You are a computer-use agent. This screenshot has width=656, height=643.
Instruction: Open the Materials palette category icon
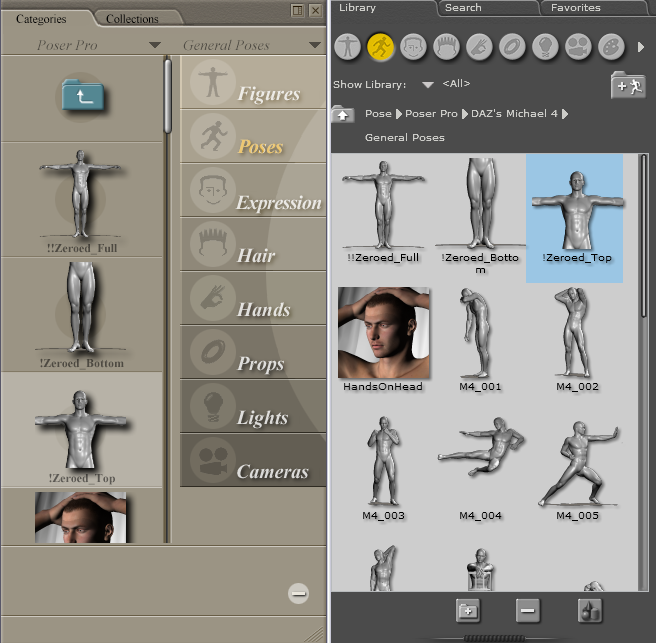(610, 46)
